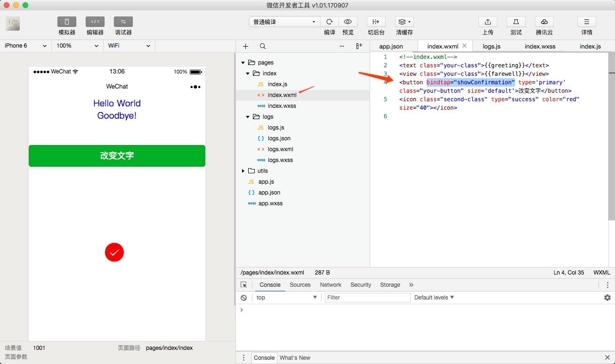The height and width of the screenshot is (364, 615).
Task: Select the Console devtools tab
Action: point(270,285)
